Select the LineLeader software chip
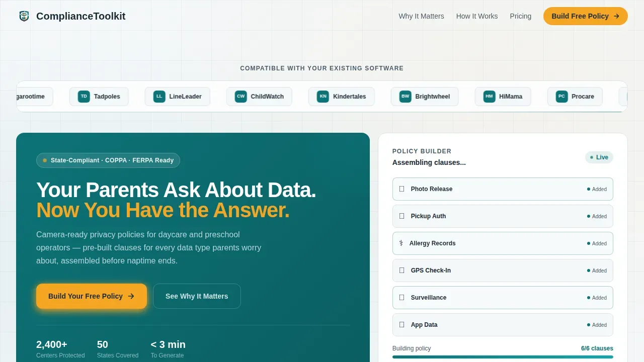Image resolution: width=644 pixels, height=362 pixels. [178, 97]
